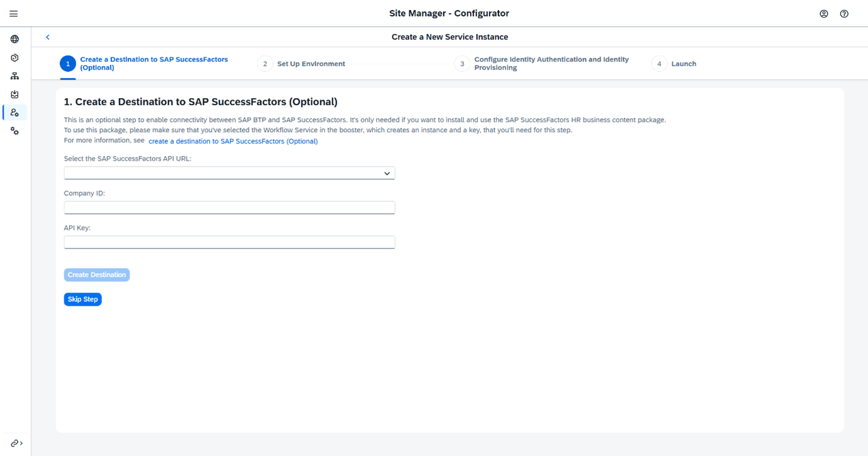Open the help question mark icon
Image resolution: width=868 pixels, height=456 pixels.
click(845, 14)
